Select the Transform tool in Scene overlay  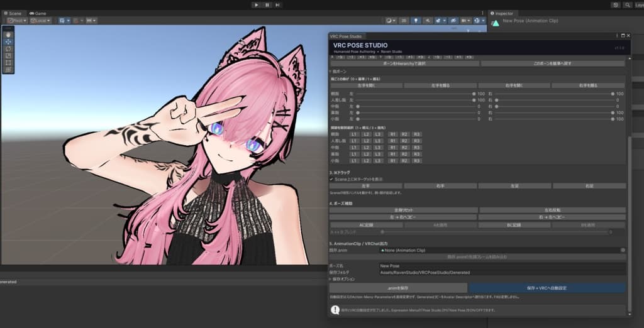pos(8,70)
